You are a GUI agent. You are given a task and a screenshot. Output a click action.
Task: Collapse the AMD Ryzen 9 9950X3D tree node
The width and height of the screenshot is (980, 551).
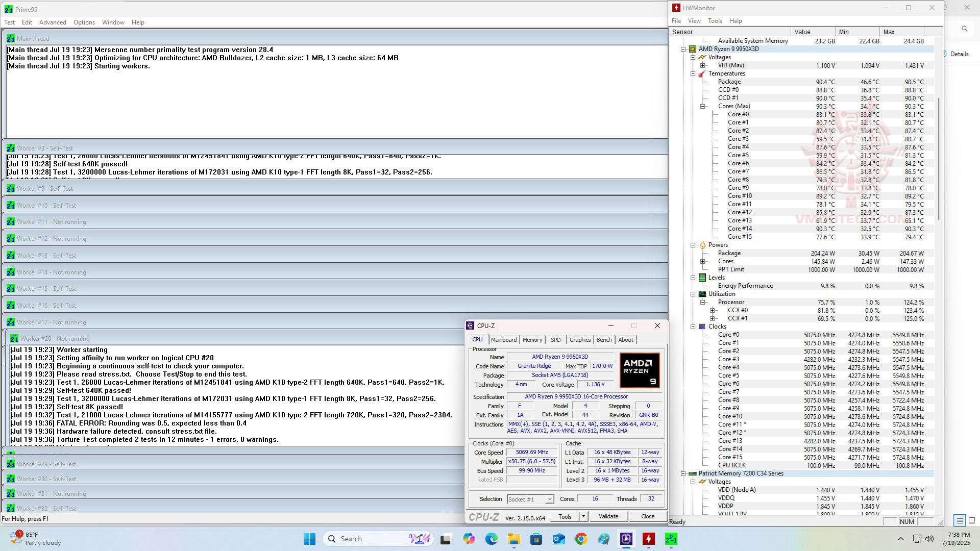(x=683, y=49)
